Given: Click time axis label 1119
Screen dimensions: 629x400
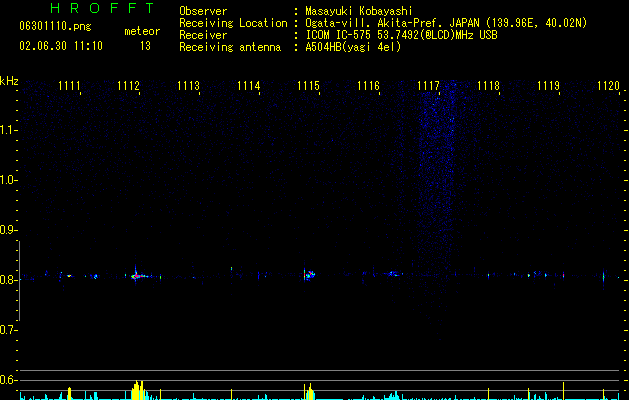Looking at the screenshot, I should (548, 86).
